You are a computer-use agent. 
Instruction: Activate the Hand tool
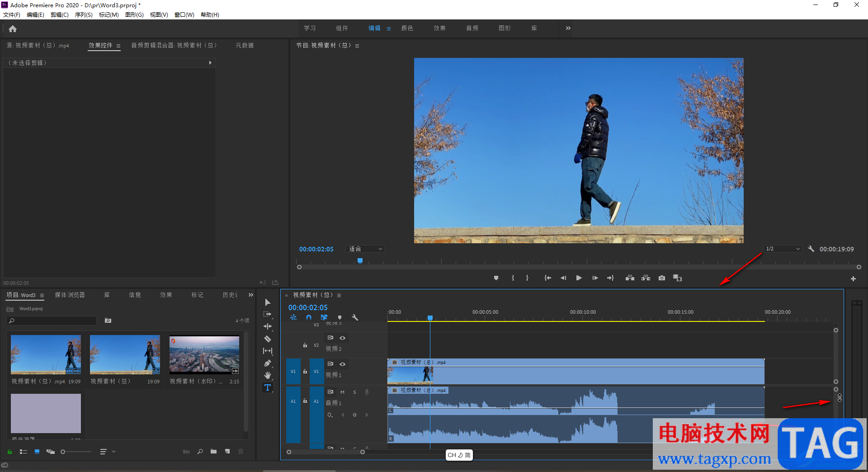[268, 375]
